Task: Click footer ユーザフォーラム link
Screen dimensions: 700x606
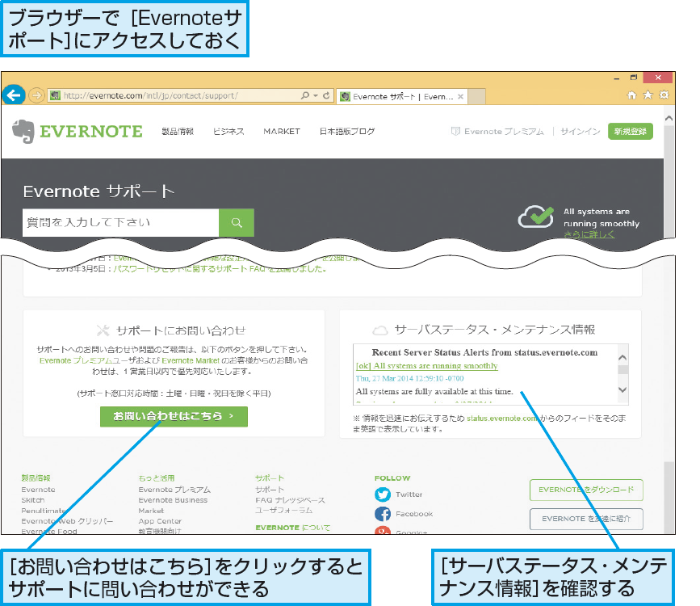Action: (284, 511)
